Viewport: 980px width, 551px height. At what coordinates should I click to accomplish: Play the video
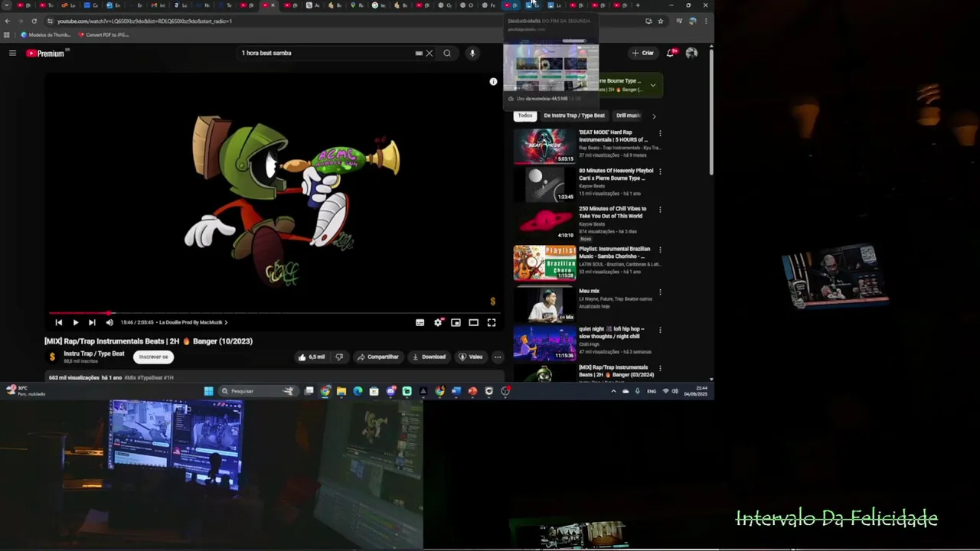coord(75,322)
